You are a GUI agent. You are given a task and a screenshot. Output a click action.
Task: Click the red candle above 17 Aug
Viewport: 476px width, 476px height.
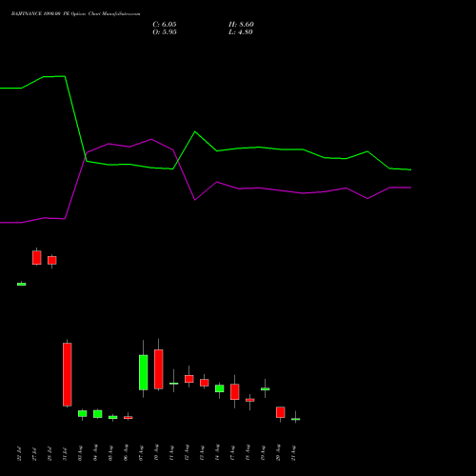(x=235, y=391)
